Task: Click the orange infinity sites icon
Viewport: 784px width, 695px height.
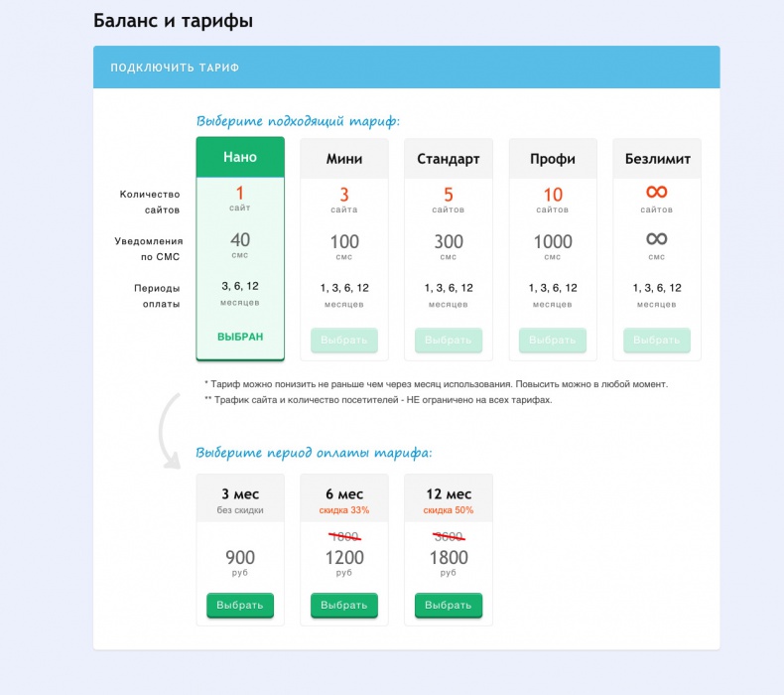Action: [x=657, y=192]
